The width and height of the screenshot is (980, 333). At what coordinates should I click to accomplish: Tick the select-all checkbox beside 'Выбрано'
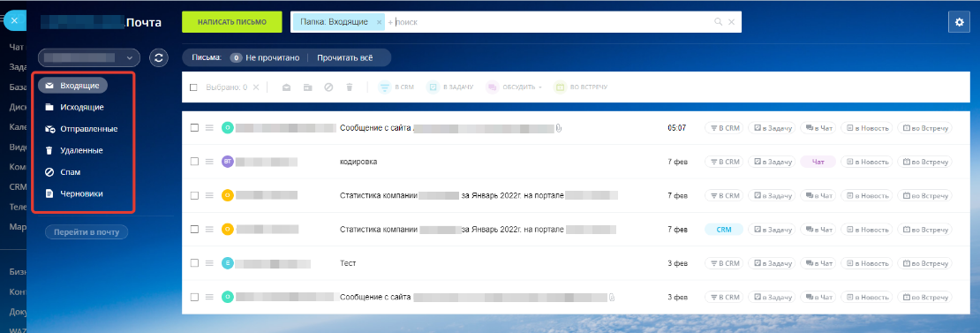[193, 87]
